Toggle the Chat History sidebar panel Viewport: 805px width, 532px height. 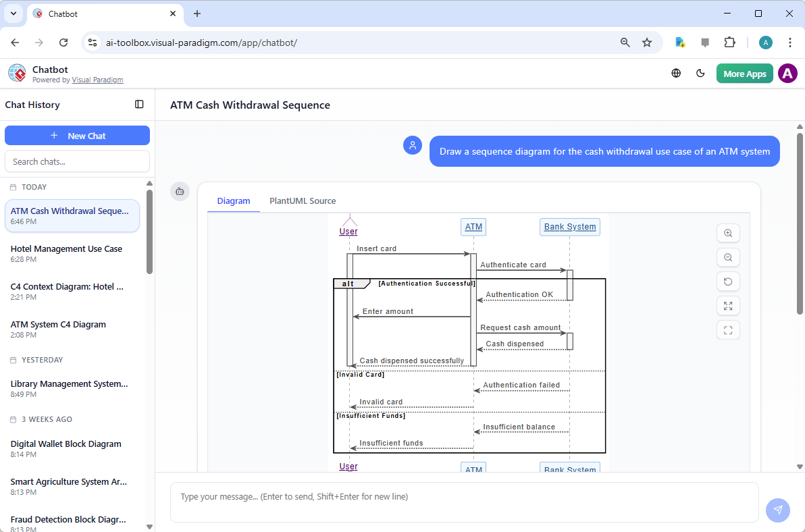[x=139, y=105]
